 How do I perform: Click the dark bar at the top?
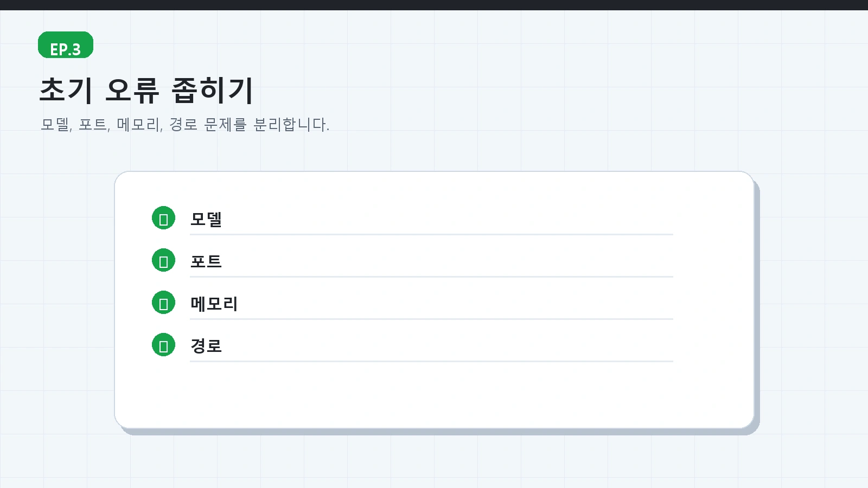click(x=434, y=5)
